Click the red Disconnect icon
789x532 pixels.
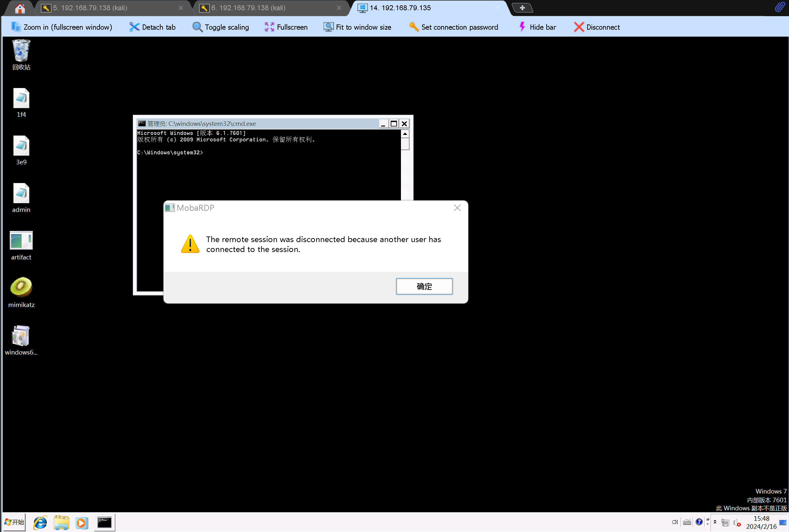[x=579, y=27]
